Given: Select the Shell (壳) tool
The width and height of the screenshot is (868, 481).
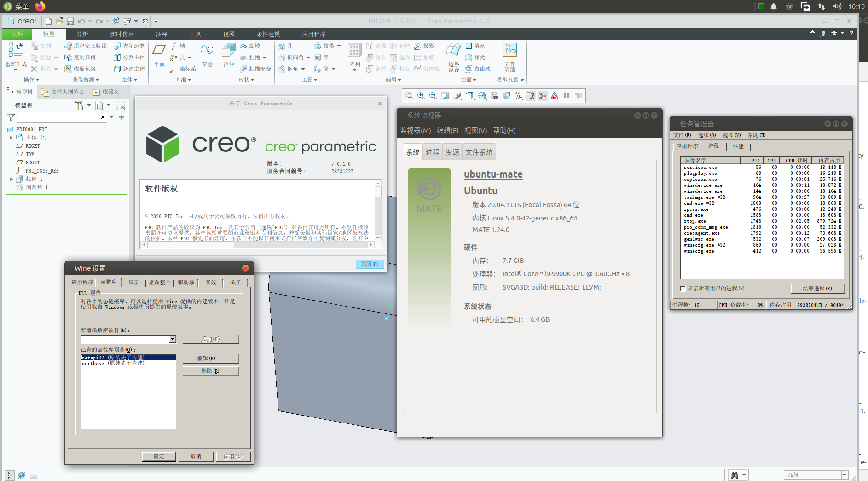Looking at the screenshot, I should pos(322,58).
